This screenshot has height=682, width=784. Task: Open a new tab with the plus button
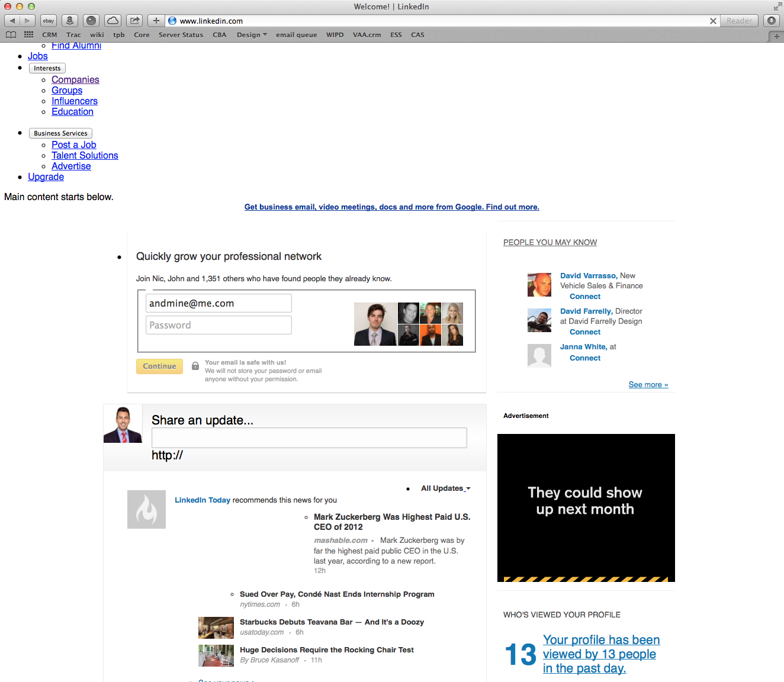(155, 20)
